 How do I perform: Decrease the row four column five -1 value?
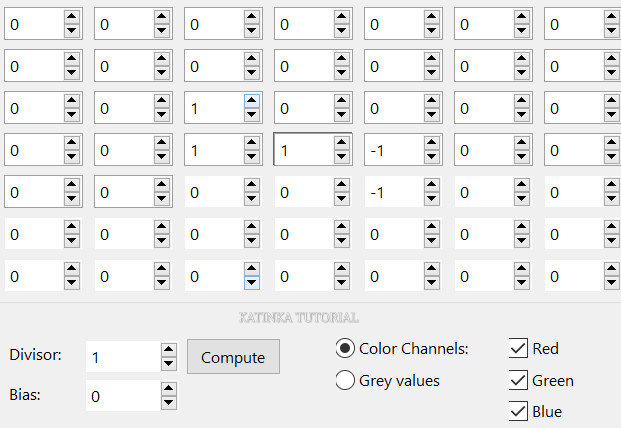click(431, 157)
